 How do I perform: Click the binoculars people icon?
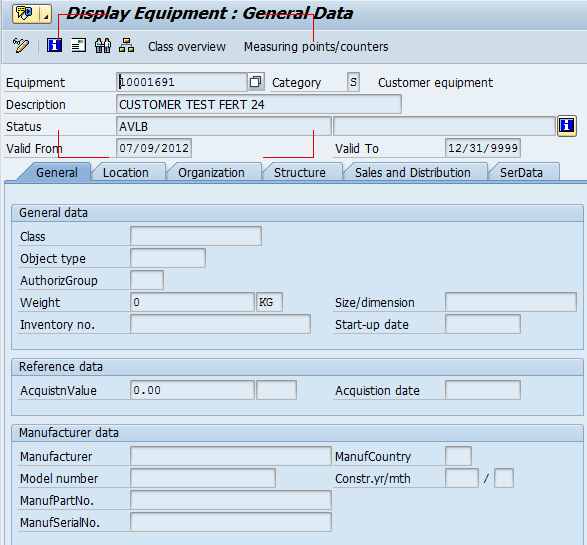[103, 46]
